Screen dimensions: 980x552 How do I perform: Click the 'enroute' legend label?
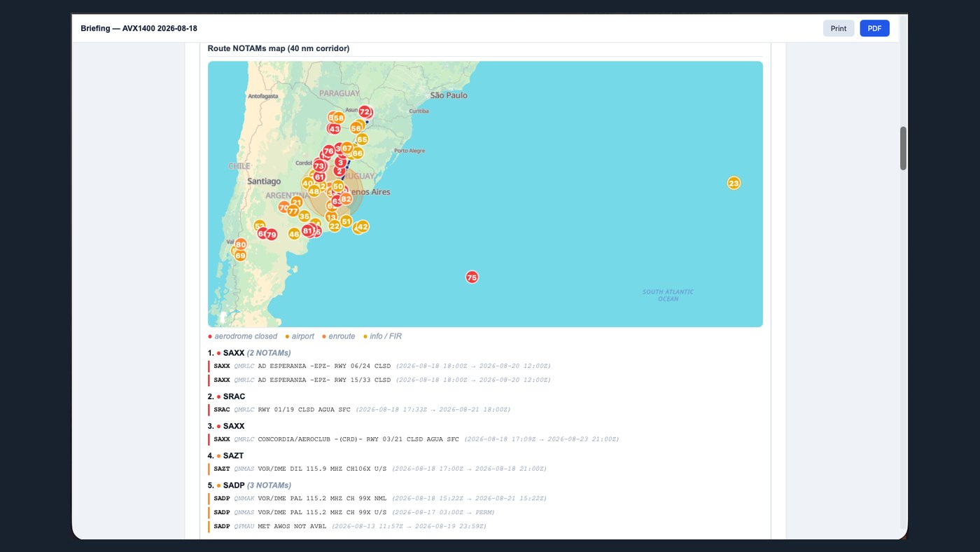pyautogui.click(x=342, y=336)
